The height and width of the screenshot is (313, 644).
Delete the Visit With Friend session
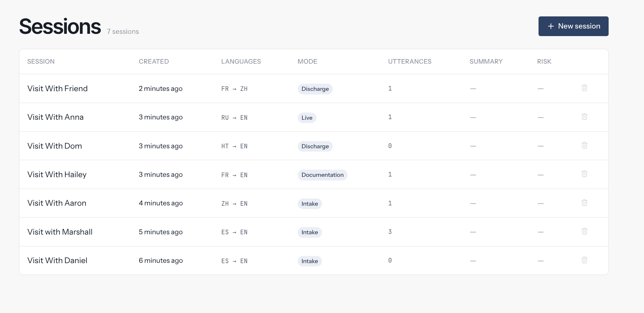584,88
